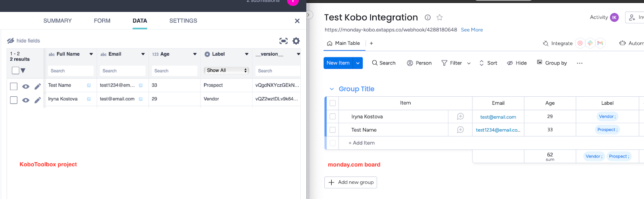Click the See More link
644x199 pixels.
(472, 30)
